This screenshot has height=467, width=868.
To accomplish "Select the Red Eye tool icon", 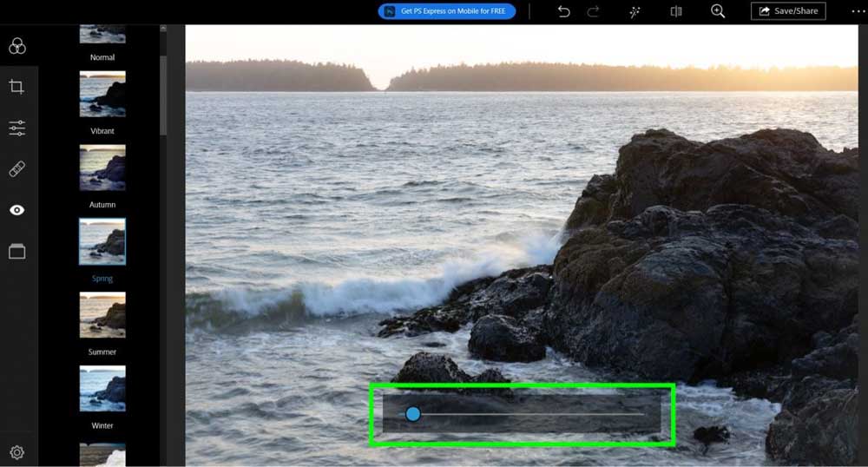I will (17, 210).
